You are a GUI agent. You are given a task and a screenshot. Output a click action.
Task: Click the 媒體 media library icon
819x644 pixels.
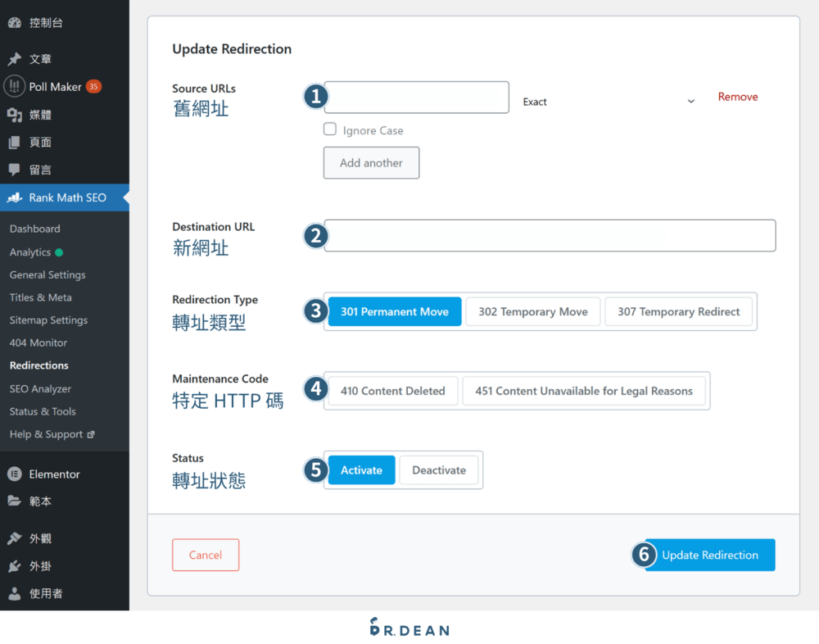(x=13, y=114)
